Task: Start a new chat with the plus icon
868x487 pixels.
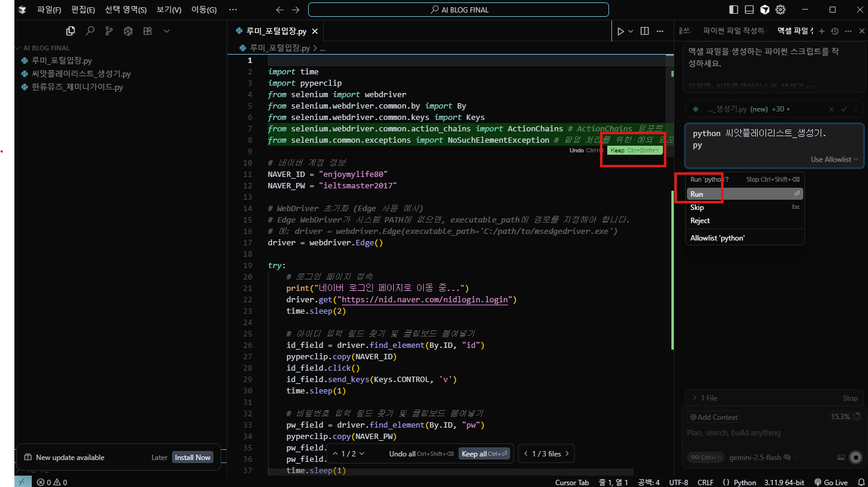Action: (x=822, y=31)
